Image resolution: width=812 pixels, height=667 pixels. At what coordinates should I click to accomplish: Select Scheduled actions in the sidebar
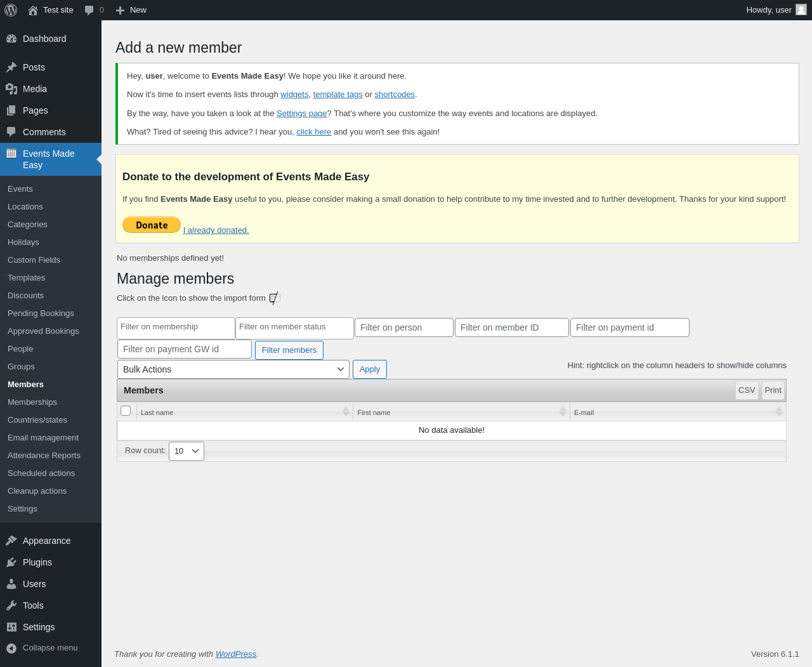pyautogui.click(x=41, y=473)
